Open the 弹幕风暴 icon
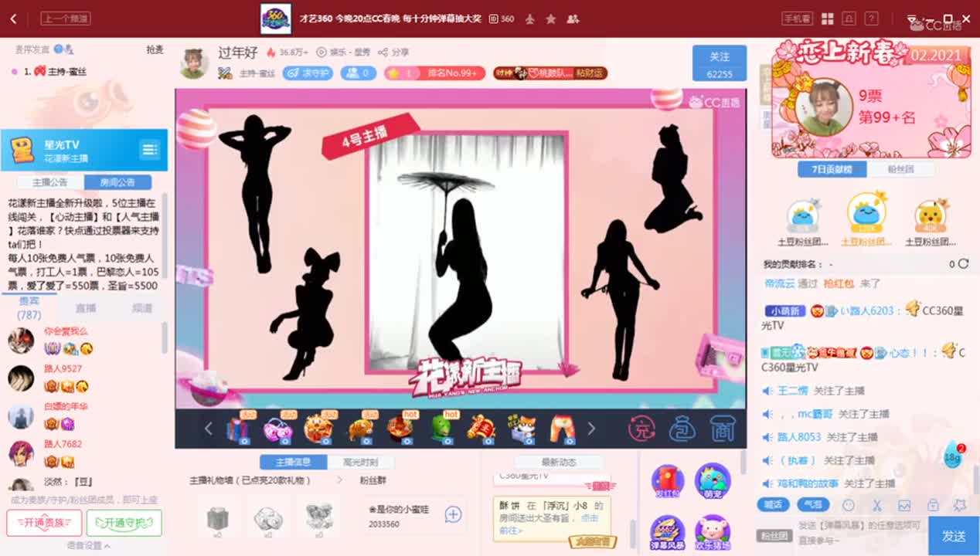This screenshot has width=980, height=556. [667, 532]
